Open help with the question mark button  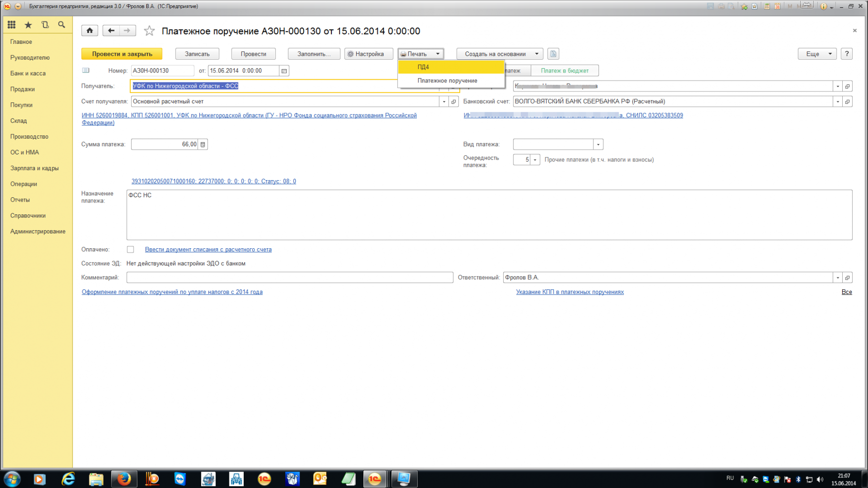click(x=847, y=54)
